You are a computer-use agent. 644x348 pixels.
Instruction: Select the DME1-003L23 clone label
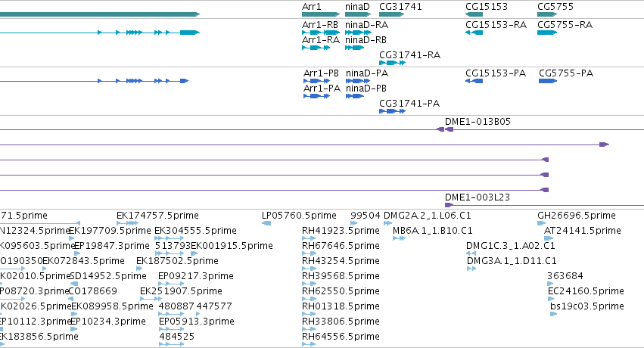point(478,197)
